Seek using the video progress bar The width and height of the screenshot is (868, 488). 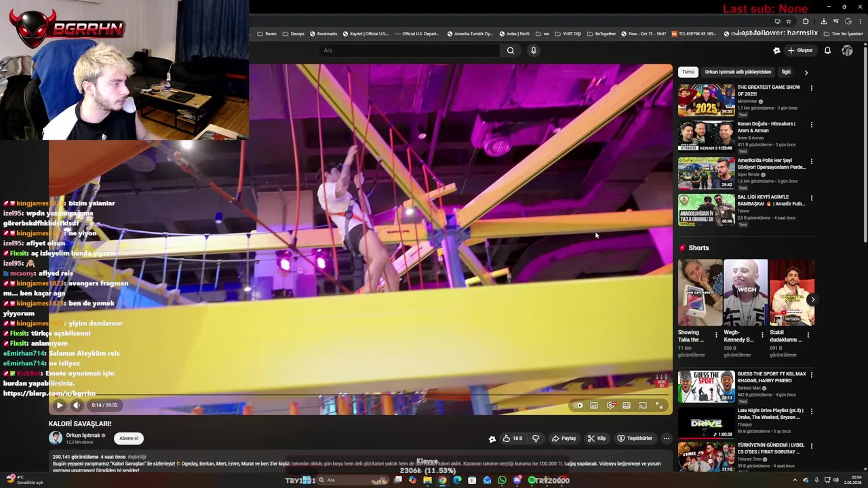point(360,394)
